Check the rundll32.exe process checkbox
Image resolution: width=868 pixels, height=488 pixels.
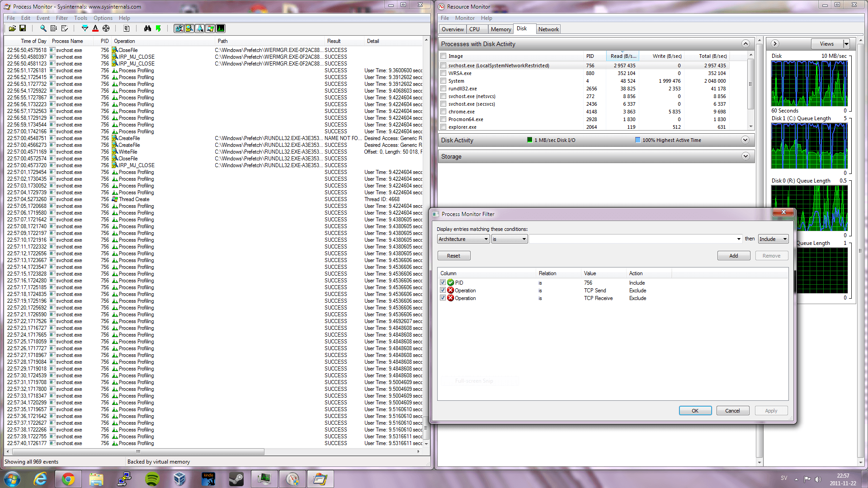(x=443, y=89)
